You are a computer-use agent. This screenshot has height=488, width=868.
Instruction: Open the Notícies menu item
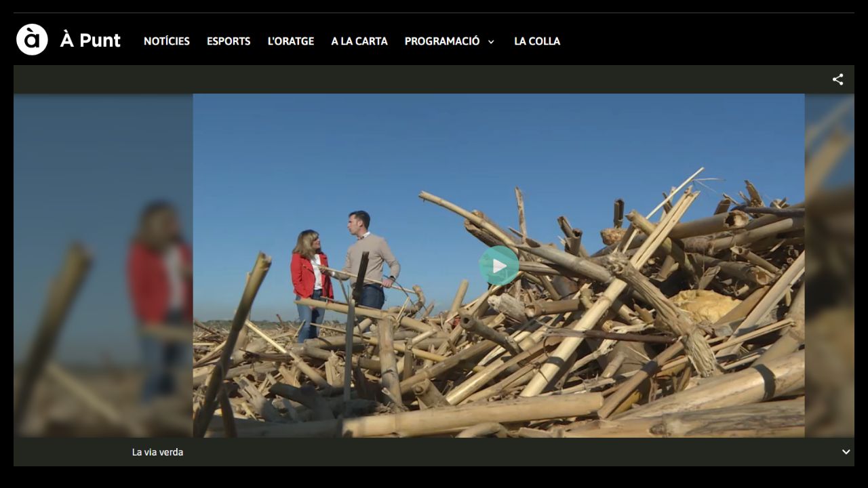(167, 41)
